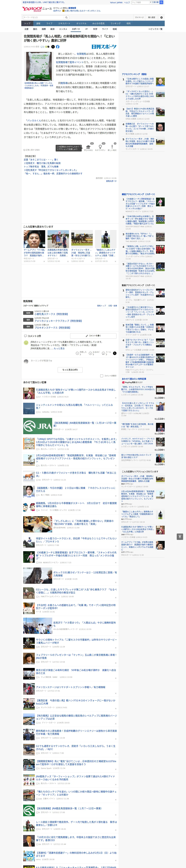Image resolution: width=186 pixels, height=868 pixels.
Task: Open the トップ tab
Action: tap(27, 24)
